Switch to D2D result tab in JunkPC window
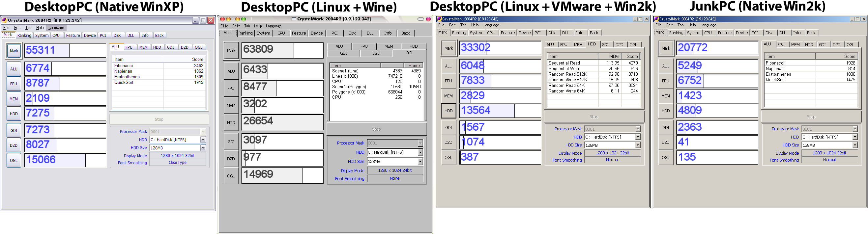Image resolution: width=868 pixels, height=234 pixels. coord(837,44)
